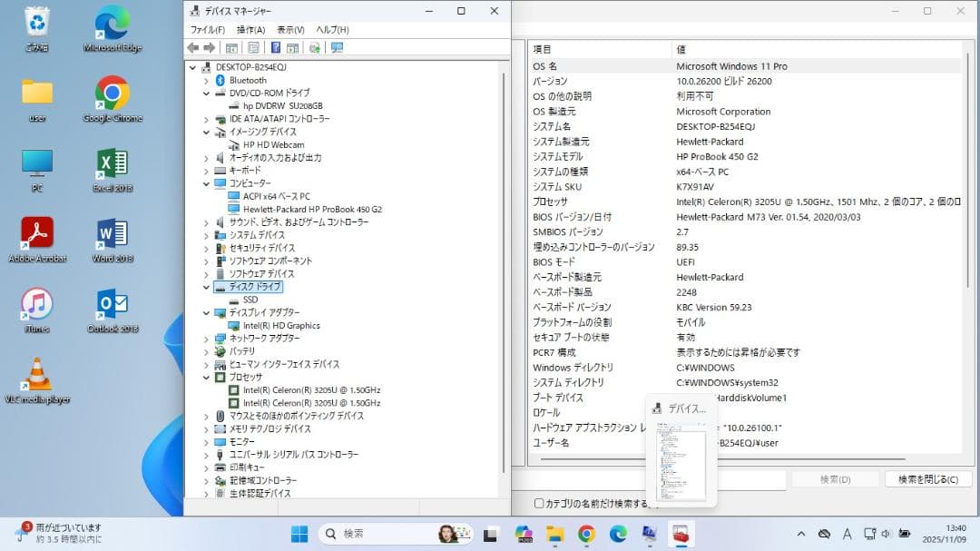The image size is (980, 551).
Task: Collapse the プロセッサ node
Action: pyautogui.click(x=206, y=377)
